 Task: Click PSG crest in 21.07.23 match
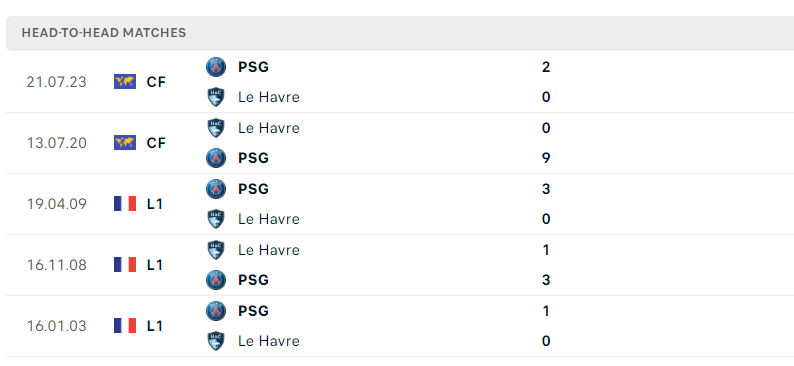click(216, 67)
